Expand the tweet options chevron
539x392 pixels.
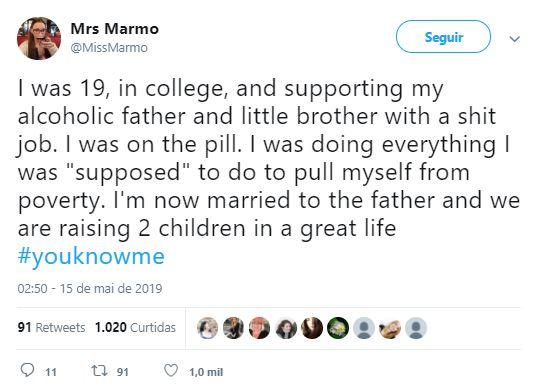click(515, 39)
